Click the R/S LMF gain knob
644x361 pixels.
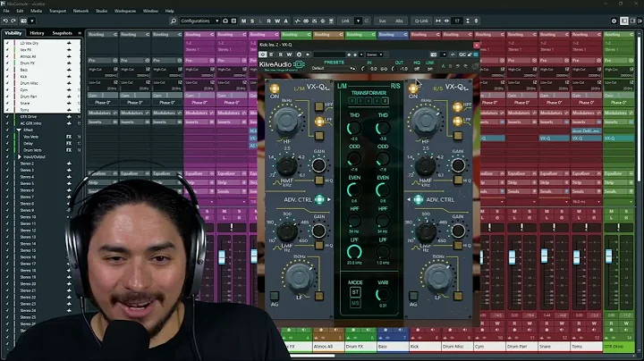pos(458,231)
